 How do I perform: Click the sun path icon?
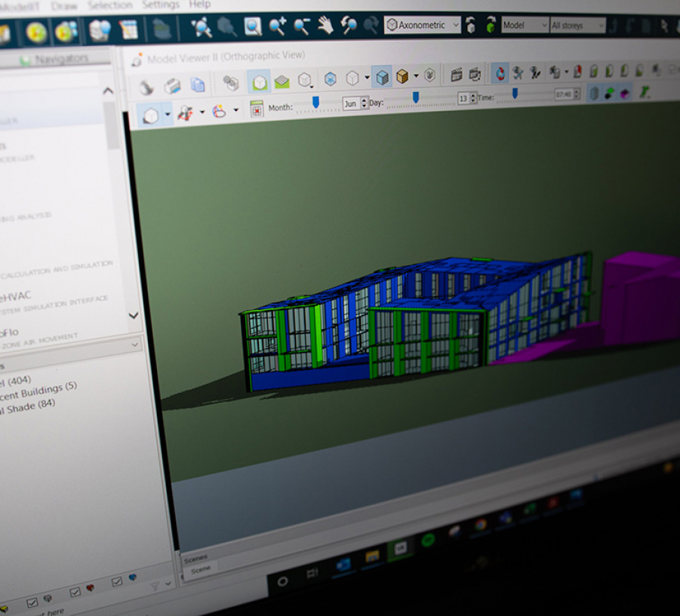220,112
